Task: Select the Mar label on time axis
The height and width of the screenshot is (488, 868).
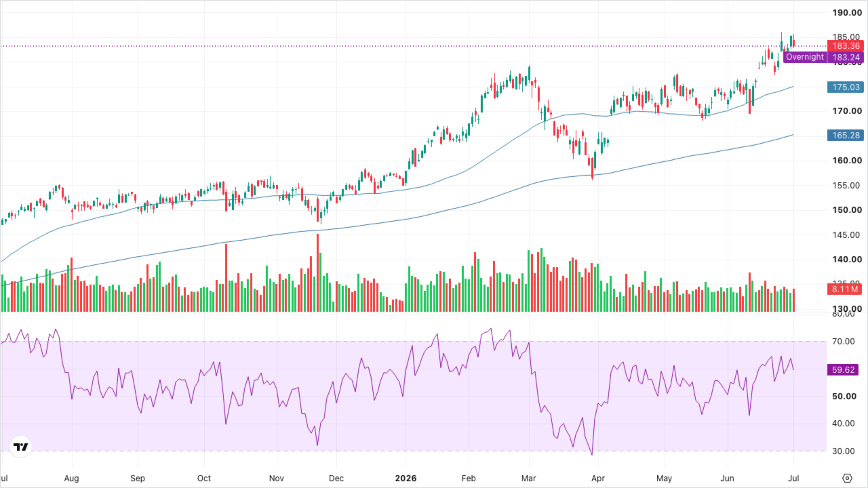Action: pos(529,478)
